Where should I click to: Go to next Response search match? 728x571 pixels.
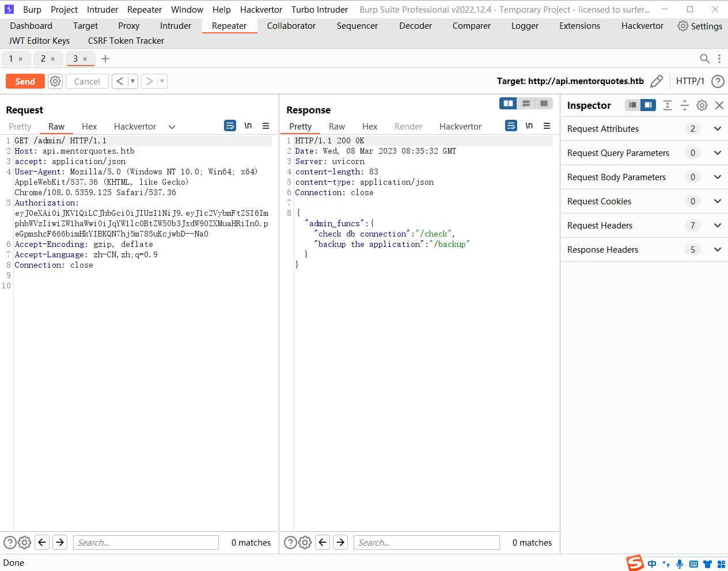(341, 542)
